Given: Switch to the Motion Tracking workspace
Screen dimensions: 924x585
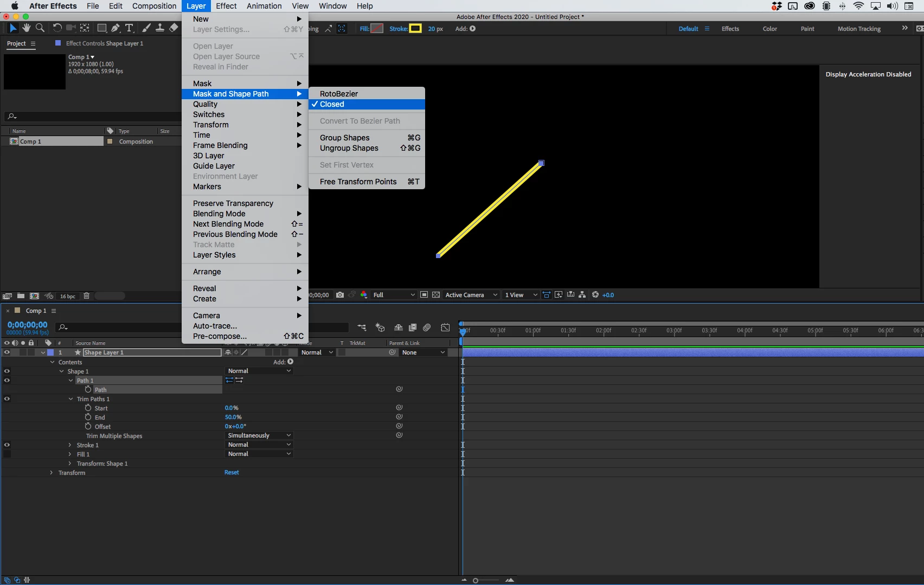Looking at the screenshot, I should 859,29.
